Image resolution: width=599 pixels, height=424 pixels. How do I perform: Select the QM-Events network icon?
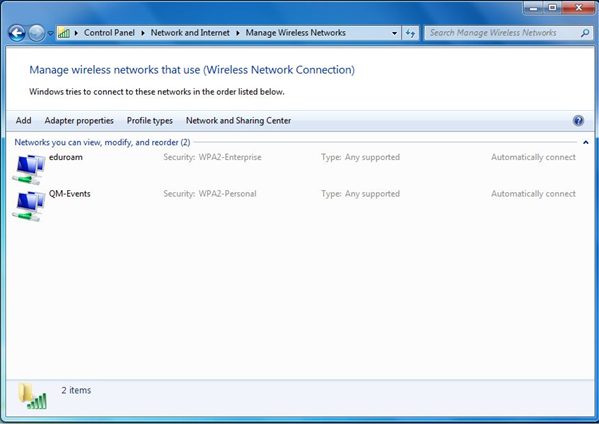(x=29, y=206)
